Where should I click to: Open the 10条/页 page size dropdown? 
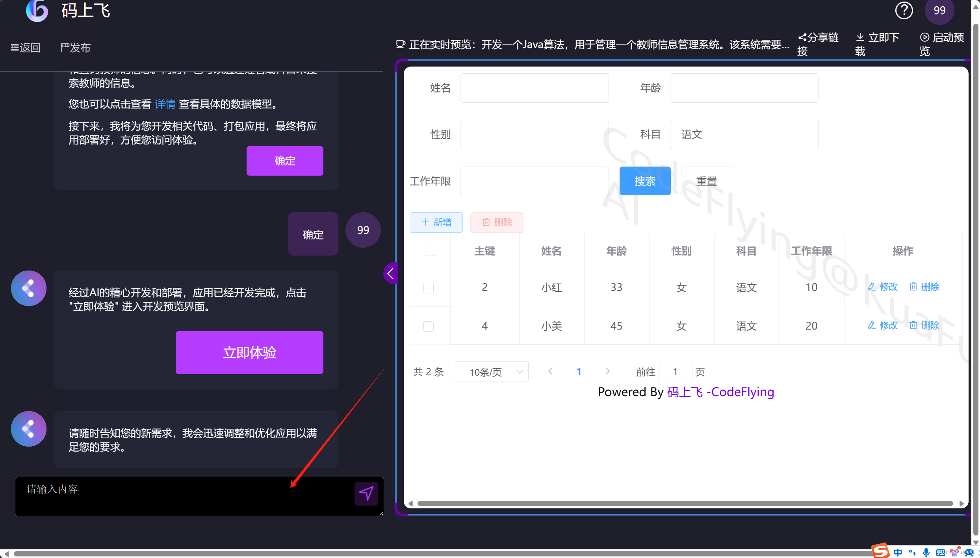(491, 372)
